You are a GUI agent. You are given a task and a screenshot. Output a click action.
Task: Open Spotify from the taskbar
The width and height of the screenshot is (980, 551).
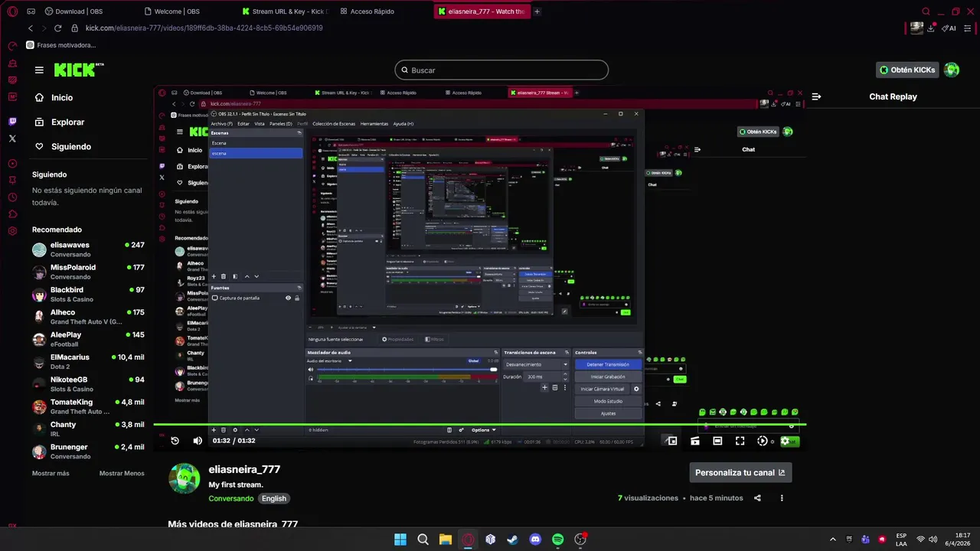click(557, 540)
